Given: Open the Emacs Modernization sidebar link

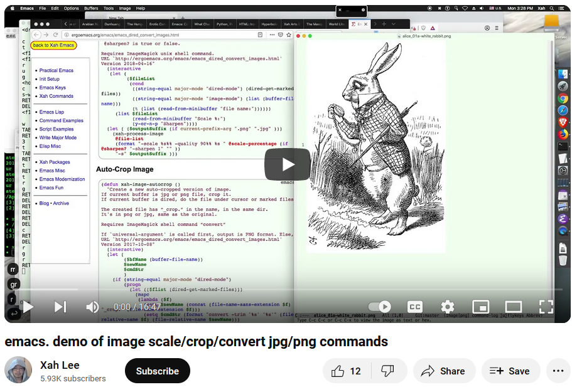Looking at the screenshot, I should (x=62, y=179).
